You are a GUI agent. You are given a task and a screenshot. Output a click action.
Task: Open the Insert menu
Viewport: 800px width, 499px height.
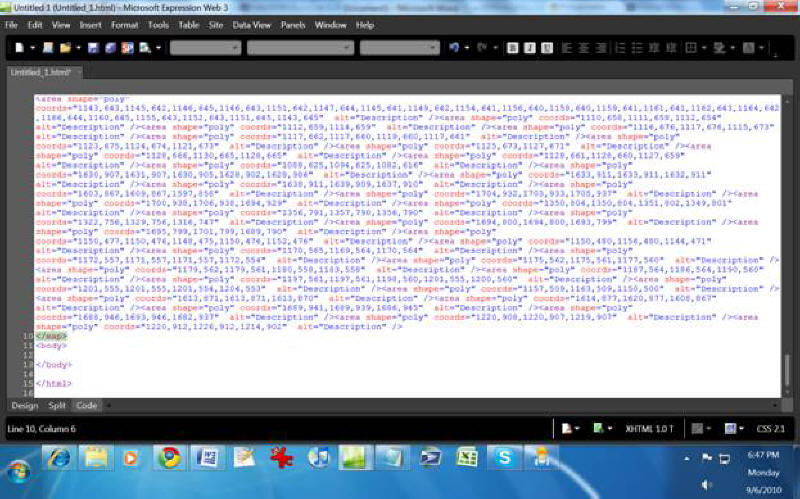pos(90,24)
